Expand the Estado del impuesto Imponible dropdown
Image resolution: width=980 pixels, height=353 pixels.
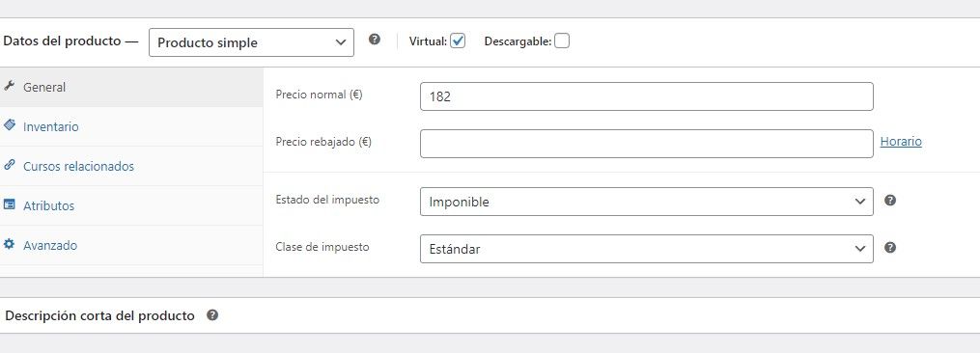tap(646, 202)
